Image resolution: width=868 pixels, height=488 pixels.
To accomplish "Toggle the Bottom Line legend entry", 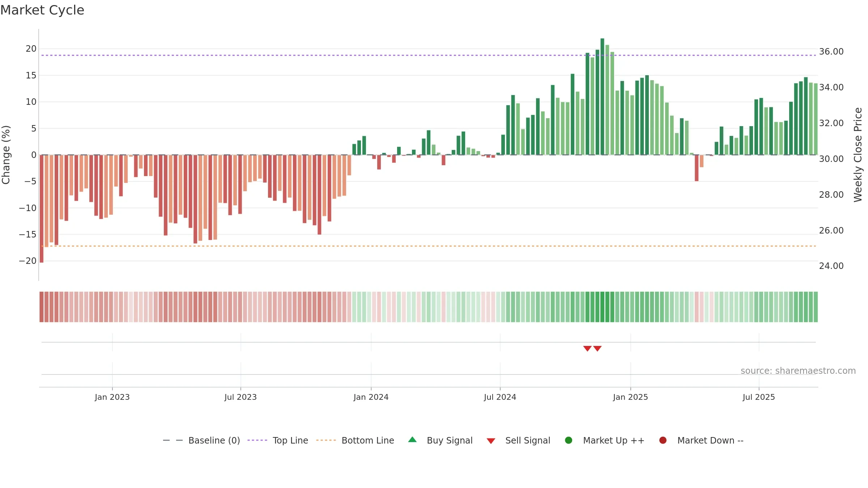I will coord(355,440).
